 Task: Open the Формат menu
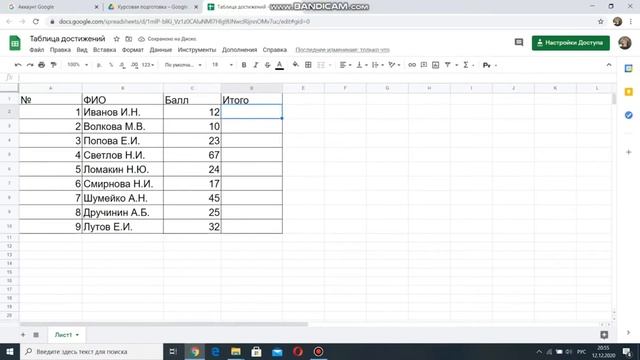(133, 50)
